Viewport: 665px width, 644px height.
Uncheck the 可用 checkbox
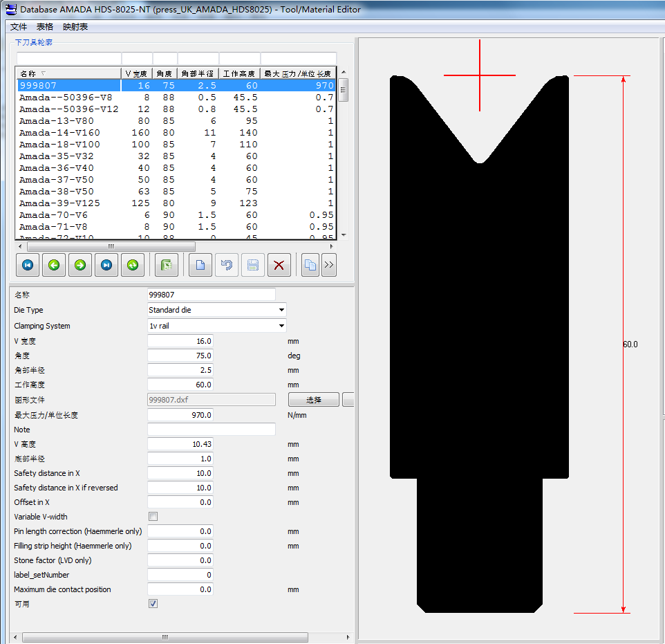153,603
